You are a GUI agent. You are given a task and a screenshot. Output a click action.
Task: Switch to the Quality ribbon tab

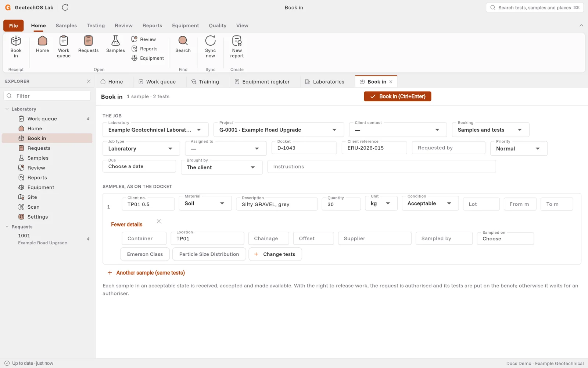click(218, 25)
